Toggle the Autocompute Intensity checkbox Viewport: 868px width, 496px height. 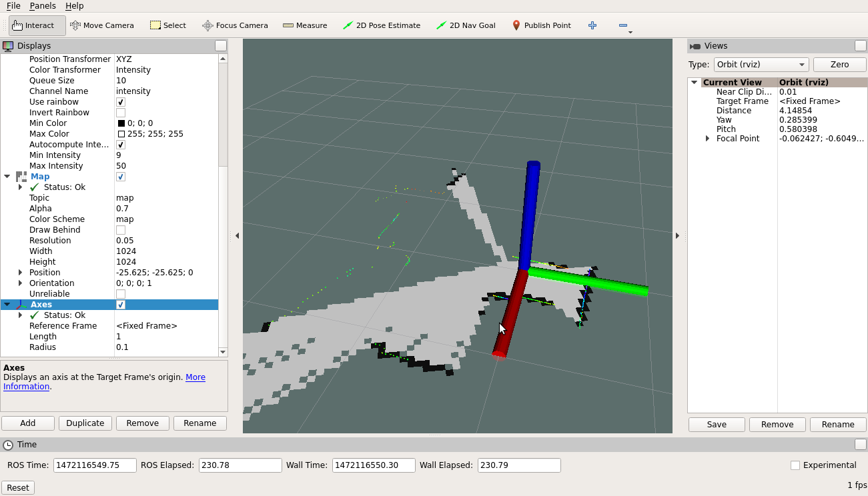pos(121,145)
